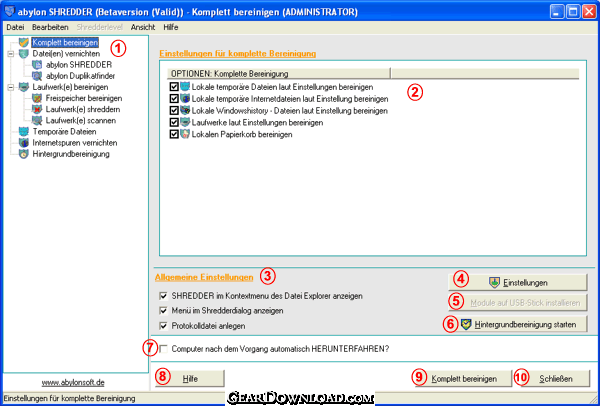Click icon beside Lokale temporäre Internetdateien option
Image resolution: width=600 pixels, height=406 pixels.
[x=185, y=99]
